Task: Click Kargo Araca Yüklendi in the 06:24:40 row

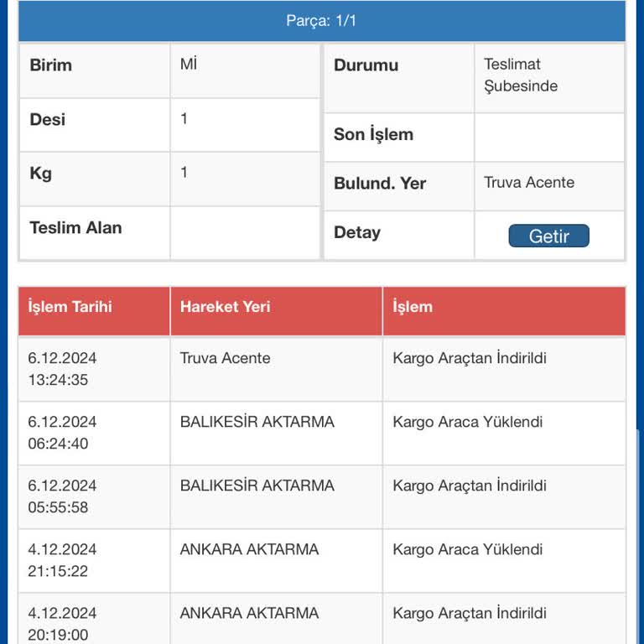Action: click(467, 422)
